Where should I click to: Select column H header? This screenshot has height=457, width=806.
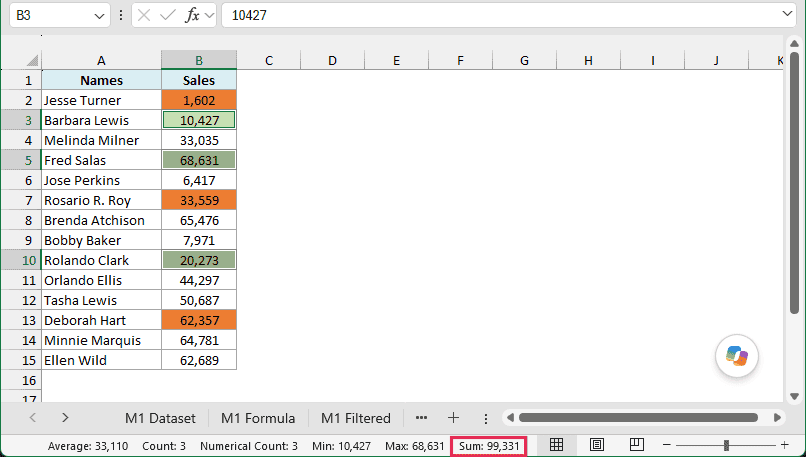point(589,60)
